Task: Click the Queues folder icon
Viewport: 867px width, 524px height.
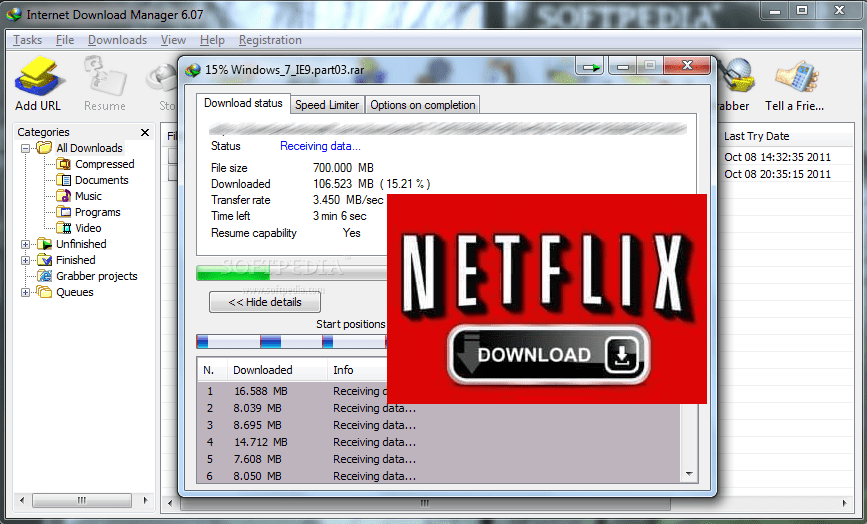Action: pos(44,292)
